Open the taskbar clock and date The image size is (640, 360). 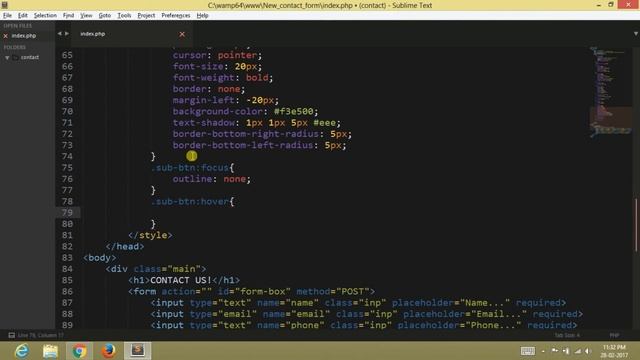point(614,351)
